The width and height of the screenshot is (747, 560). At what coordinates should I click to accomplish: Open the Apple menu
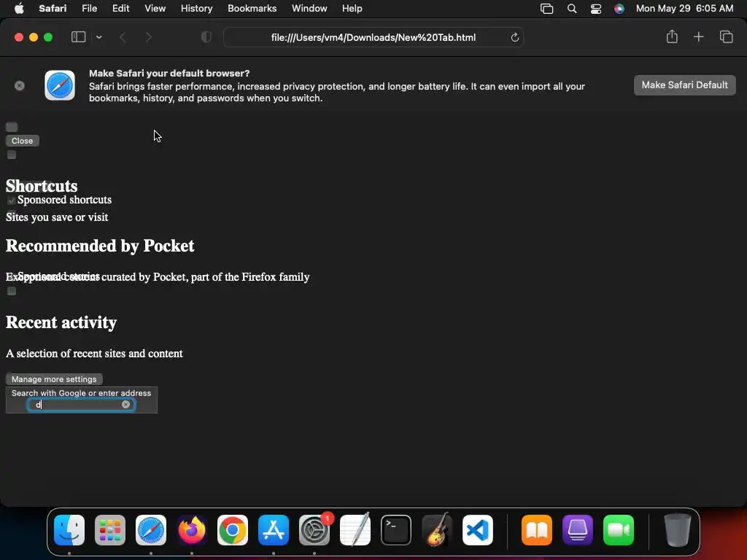pos(19,9)
